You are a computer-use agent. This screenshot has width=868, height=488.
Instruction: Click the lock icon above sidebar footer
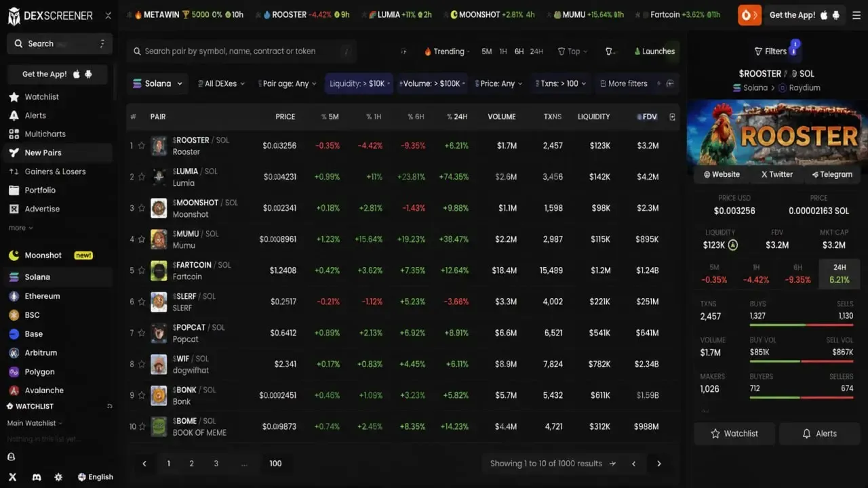[x=12, y=457]
